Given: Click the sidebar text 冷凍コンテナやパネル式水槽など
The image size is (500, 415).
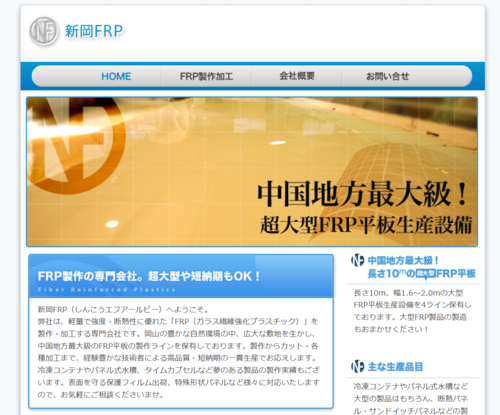Looking at the screenshot, I should 411,386.
